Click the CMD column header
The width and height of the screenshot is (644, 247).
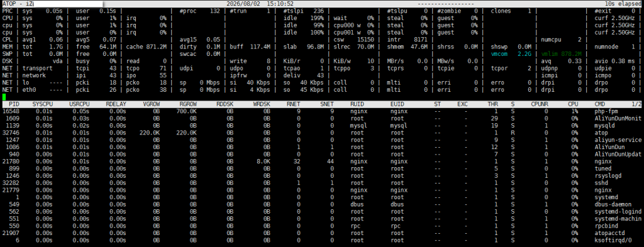pyautogui.click(x=599, y=104)
